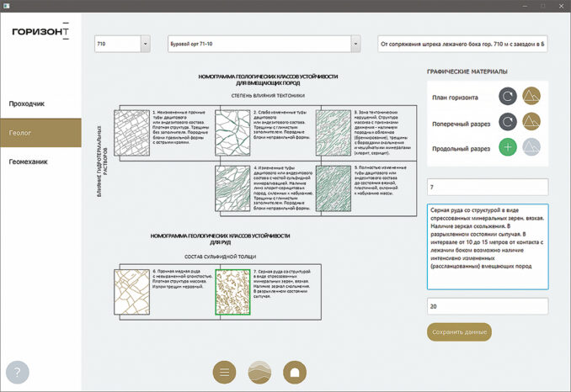Click the layered terrain round icon
Image resolution: width=571 pixels, height=392 pixels.
[259, 372]
